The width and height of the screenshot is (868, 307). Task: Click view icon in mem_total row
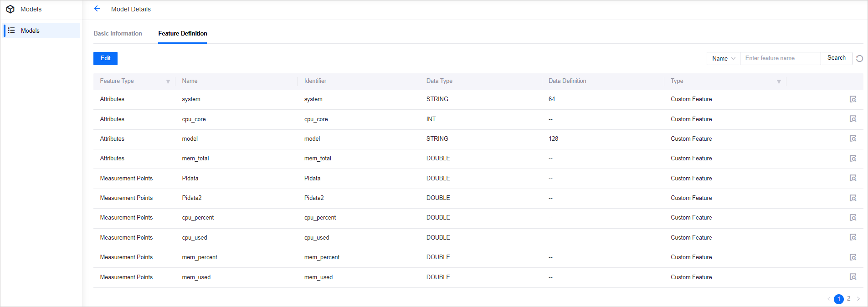853,159
